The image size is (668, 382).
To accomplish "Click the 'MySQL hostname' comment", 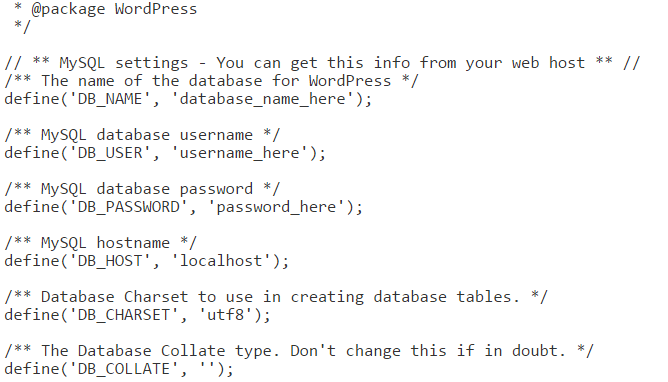I will (x=101, y=243).
